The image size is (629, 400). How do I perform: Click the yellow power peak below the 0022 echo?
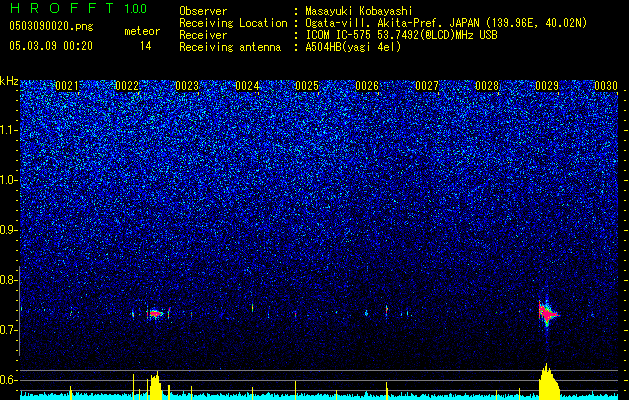click(x=156, y=385)
